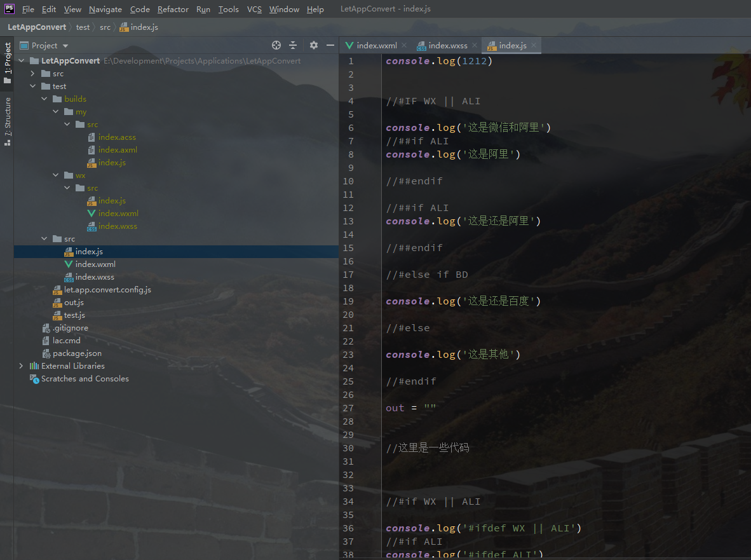Select index.wxss under the wx folder
Screen dimensions: 751x560
coord(118,226)
